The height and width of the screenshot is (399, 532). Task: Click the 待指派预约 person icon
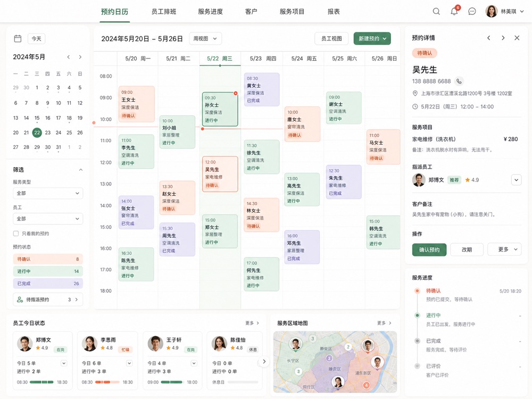(20, 300)
